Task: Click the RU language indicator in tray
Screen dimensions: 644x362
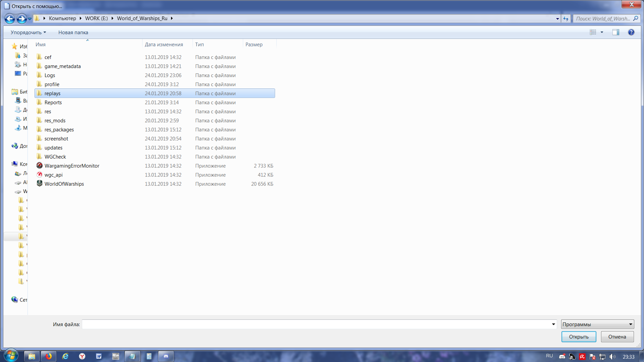Action: point(549,356)
